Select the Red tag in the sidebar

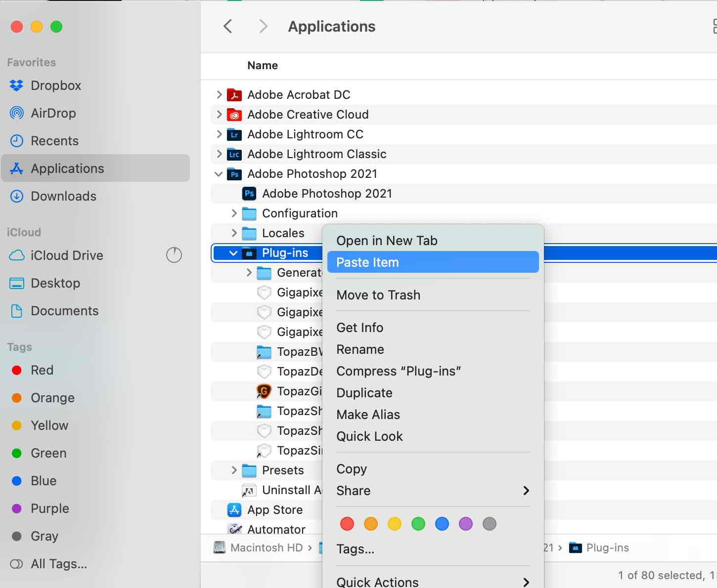[95, 370]
